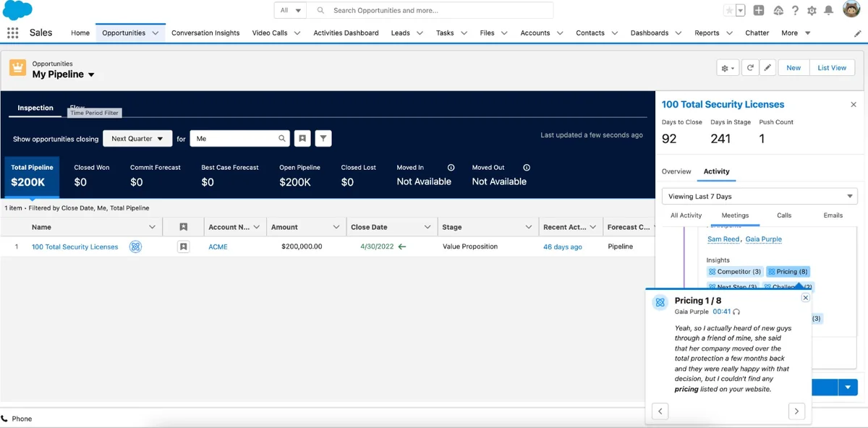
Task: Click Moved Out info icon
Action: point(527,168)
